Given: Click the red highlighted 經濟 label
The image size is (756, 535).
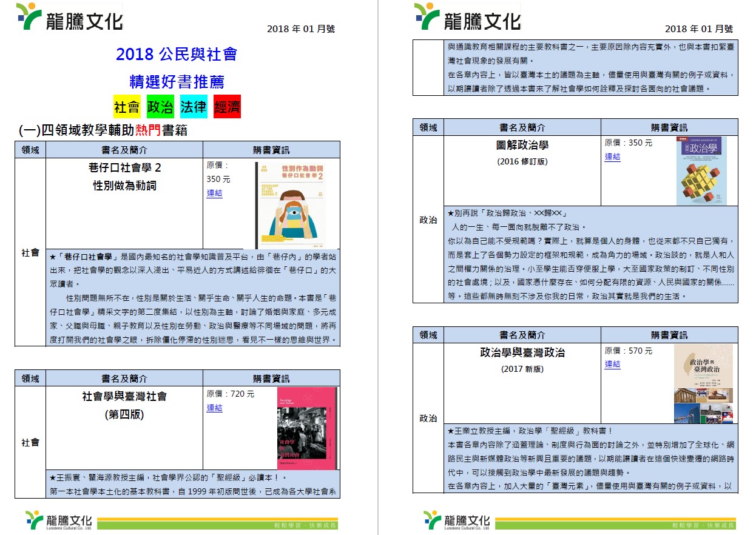Looking at the screenshot, I should pyautogui.click(x=227, y=107).
